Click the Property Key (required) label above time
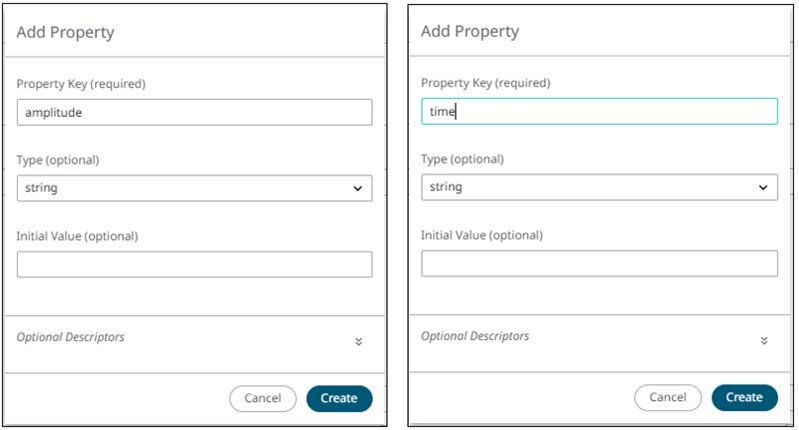The height and width of the screenshot is (430, 799). (x=486, y=83)
